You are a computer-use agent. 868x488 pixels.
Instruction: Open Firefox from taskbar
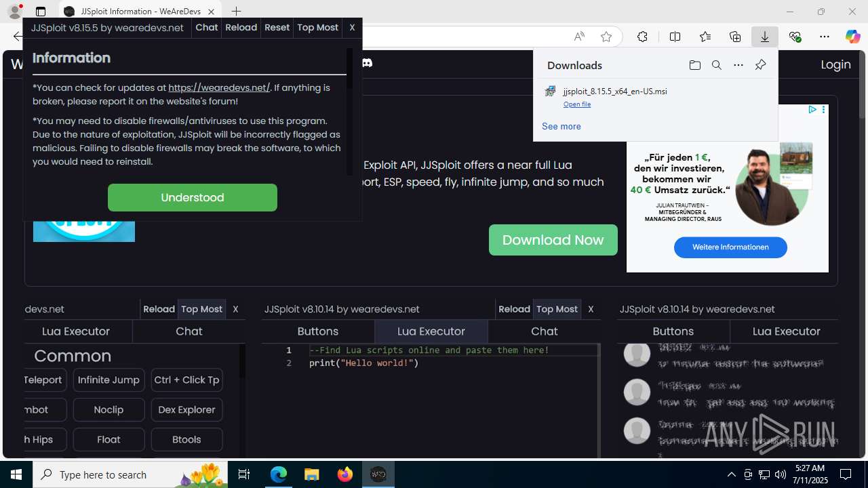pos(344,474)
